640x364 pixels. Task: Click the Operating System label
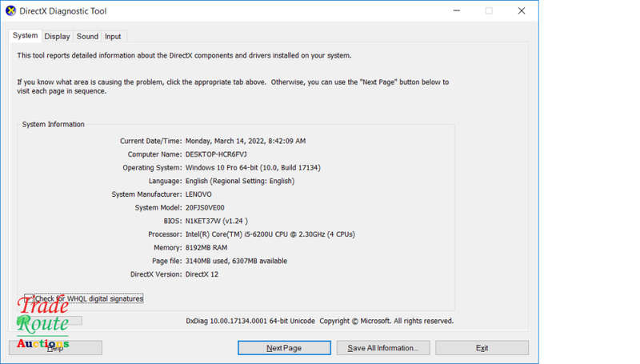[152, 168]
